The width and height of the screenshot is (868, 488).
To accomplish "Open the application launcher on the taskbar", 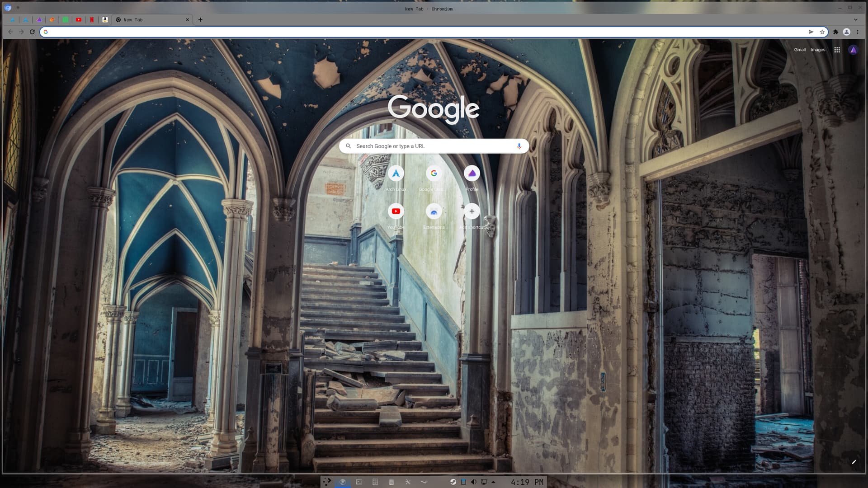I will 327,482.
